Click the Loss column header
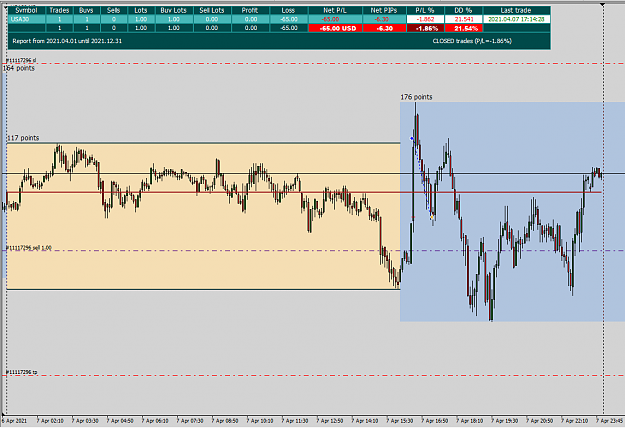625x428 pixels. point(289,10)
